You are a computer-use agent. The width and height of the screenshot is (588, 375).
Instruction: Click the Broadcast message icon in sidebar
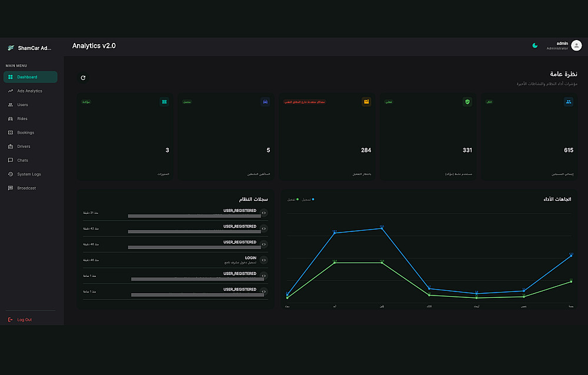[11, 188]
